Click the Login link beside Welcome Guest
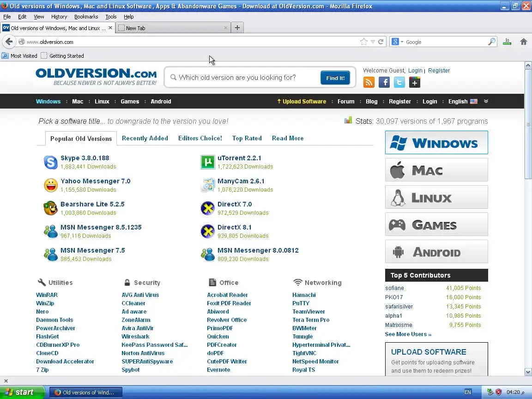 coord(415,70)
